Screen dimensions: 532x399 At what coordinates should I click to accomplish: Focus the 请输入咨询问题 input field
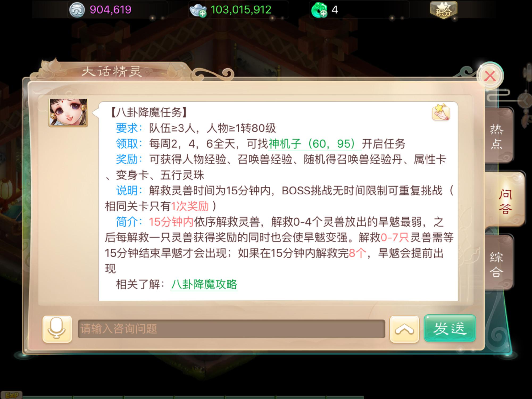(x=231, y=329)
